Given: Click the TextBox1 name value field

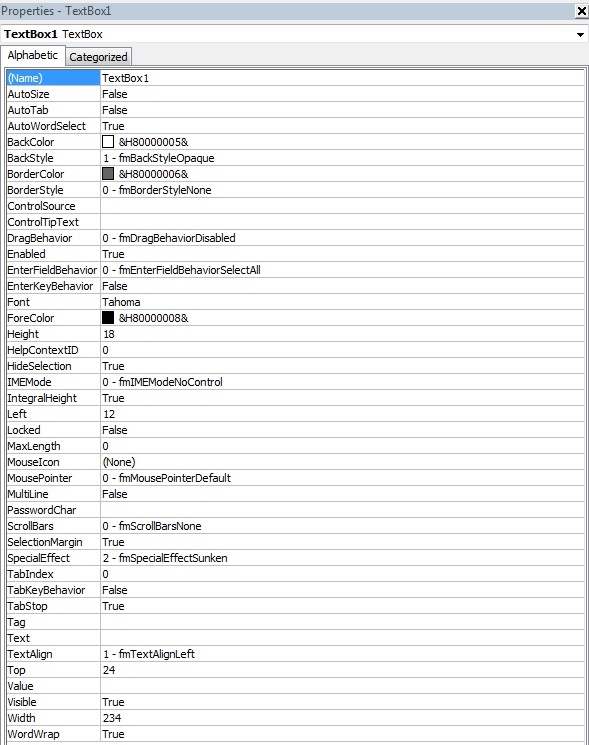Looking at the screenshot, I should pos(342,78).
